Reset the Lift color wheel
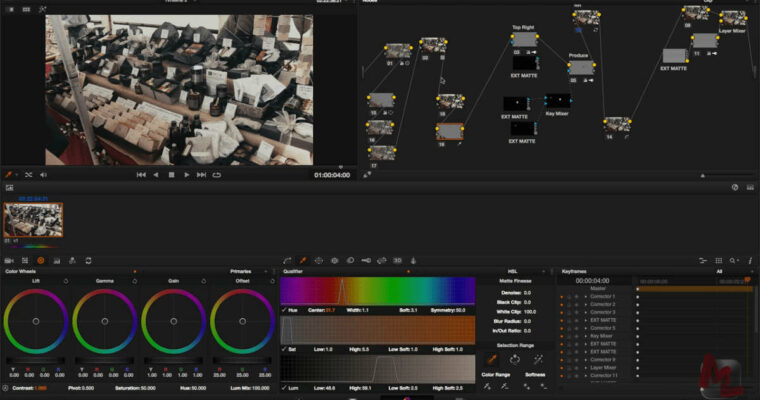The width and height of the screenshot is (760, 400). click(66, 282)
